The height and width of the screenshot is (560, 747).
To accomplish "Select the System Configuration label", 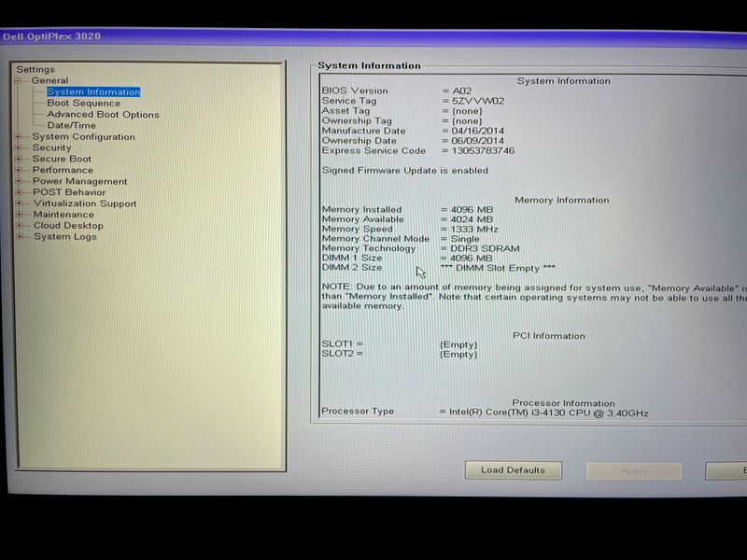I will (83, 136).
